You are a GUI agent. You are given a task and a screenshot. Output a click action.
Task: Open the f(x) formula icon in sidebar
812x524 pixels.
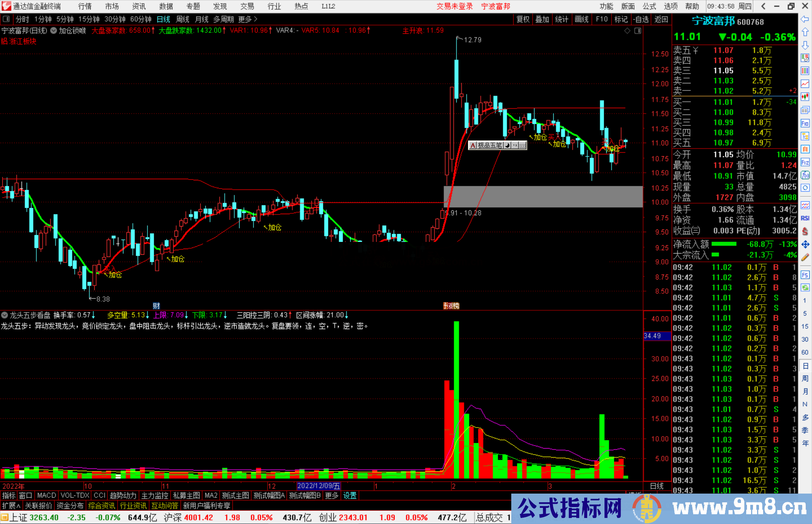(805, 175)
